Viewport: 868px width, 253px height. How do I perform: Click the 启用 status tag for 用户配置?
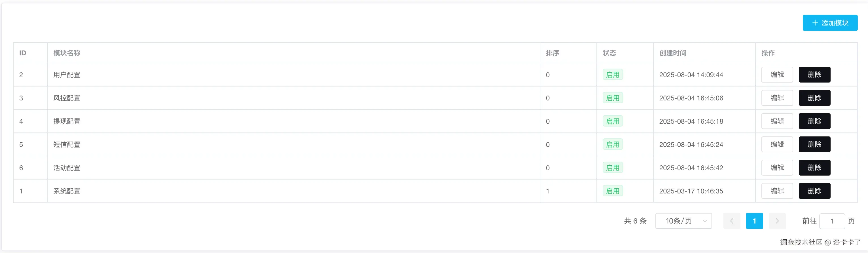pos(613,75)
